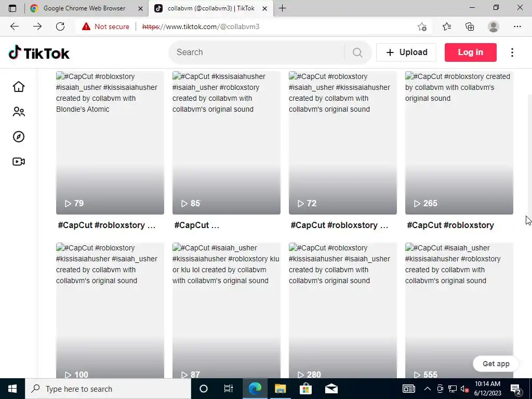Open the Explore compass icon in sidebar

19,137
